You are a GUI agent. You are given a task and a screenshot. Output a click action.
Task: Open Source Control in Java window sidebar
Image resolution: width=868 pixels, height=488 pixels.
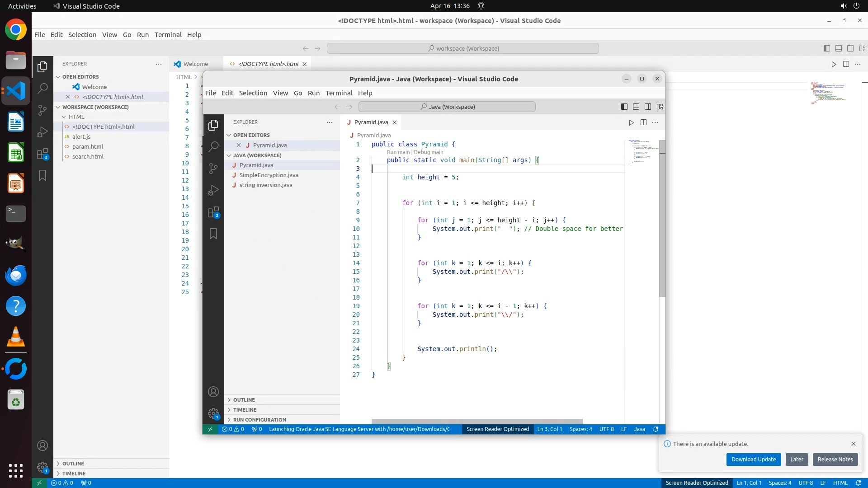coord(213,168)
